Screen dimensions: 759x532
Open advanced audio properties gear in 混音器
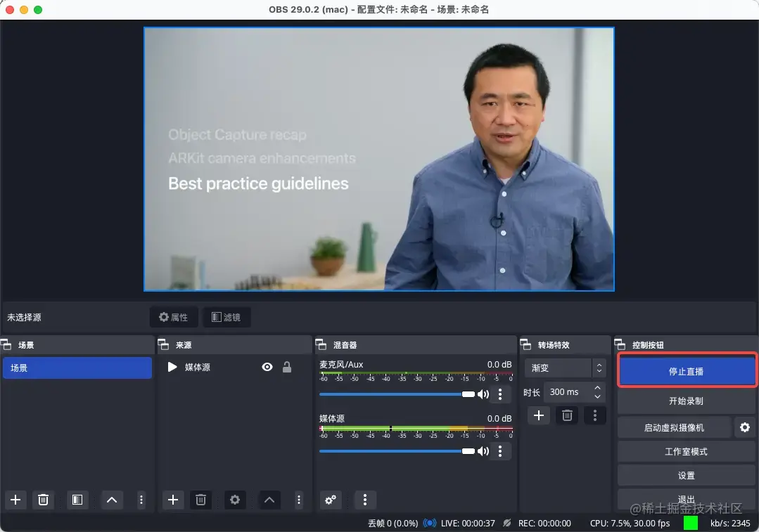pos(331,500)
